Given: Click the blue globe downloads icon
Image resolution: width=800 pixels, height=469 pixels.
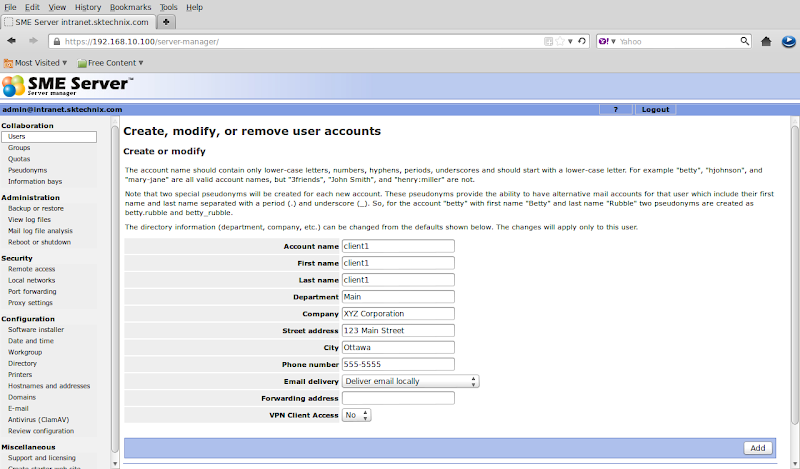Looking at the screenshot, I should [788, 41].
